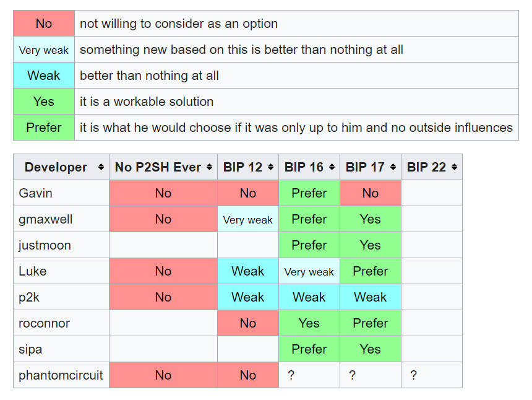Click the justmoon row name cell
The height and width of the screenshot is (400, 532).
click(45, 245)
